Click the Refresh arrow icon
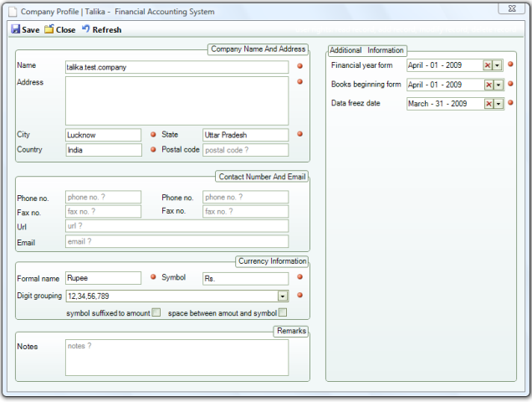This screenshot has height=402, width=532. [85, 29]
